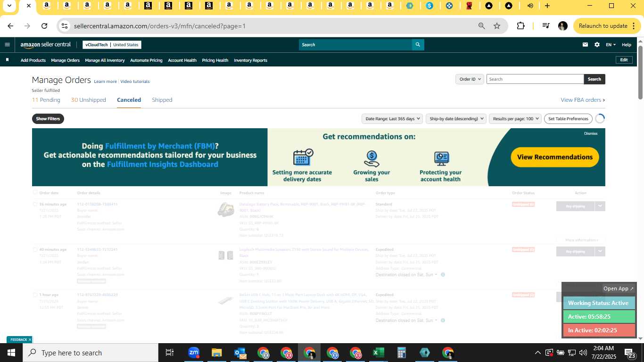Open the Chrome tab search dropdown
The height and width of the screenshot is (362, 644).
pos(9,6)
